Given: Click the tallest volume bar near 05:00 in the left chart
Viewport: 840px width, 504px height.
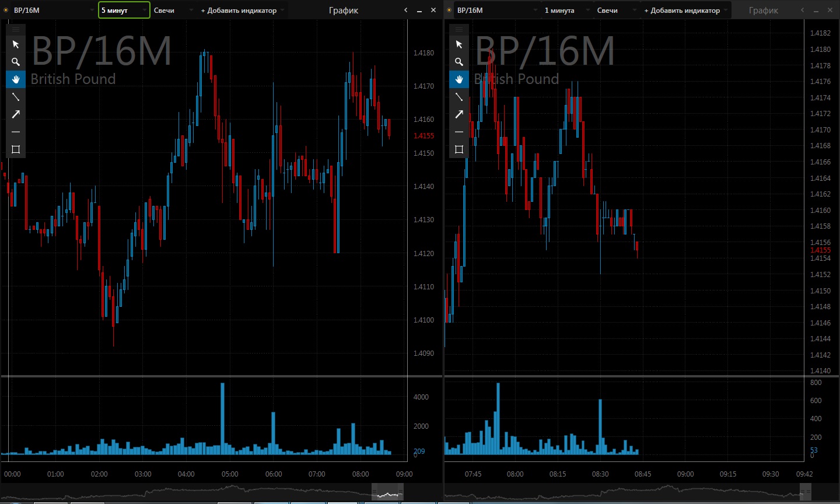Looking at the screenshot, I should coord(222,419).
